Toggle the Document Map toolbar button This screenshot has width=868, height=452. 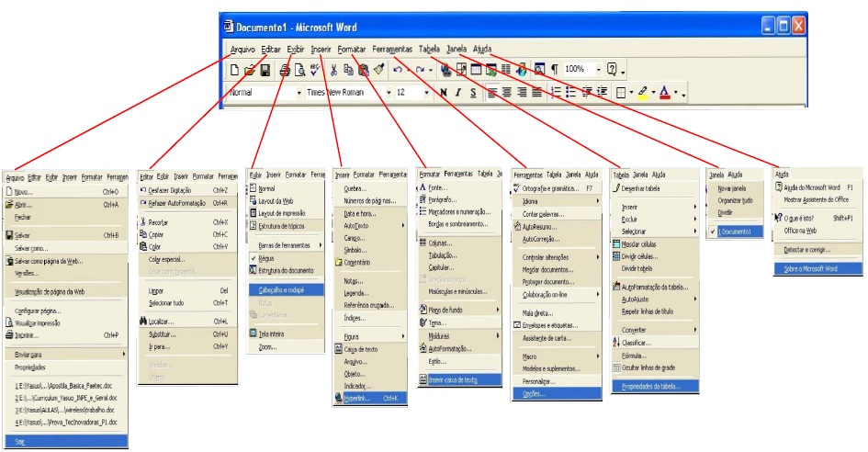click(539, 70)
